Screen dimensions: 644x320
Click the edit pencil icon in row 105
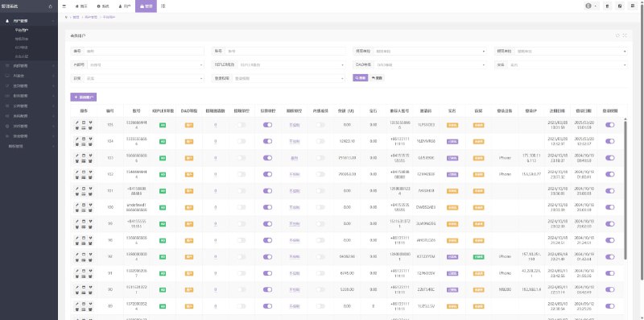(x=76, y=123)
